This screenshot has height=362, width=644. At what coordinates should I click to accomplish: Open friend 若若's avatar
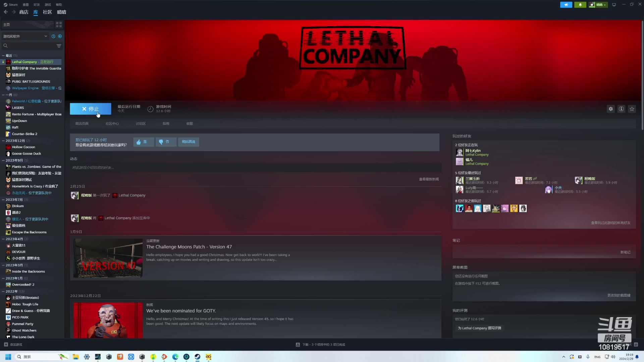click(519, 181)
